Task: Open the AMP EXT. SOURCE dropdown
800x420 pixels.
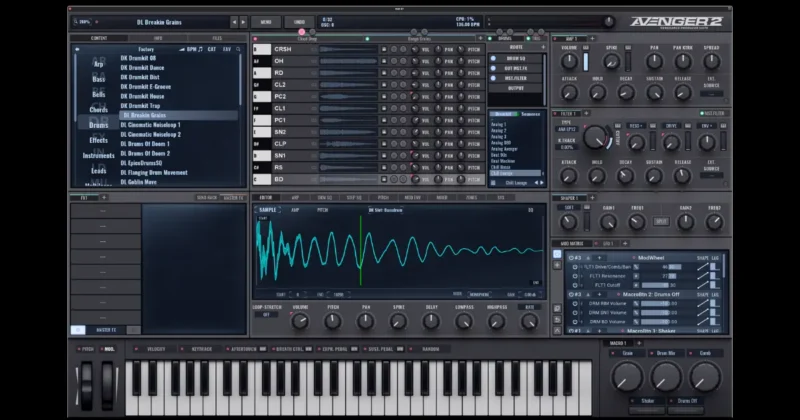Action: coord(711,94)
